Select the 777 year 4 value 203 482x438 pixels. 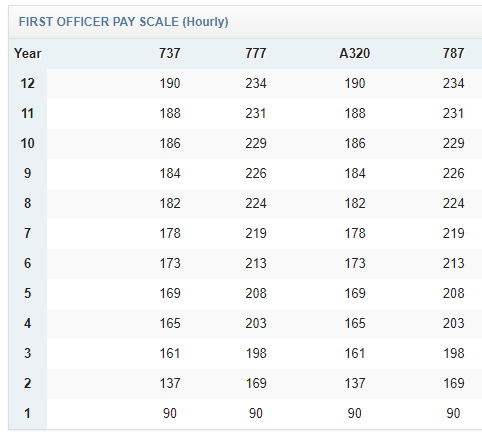click(256, 323)
